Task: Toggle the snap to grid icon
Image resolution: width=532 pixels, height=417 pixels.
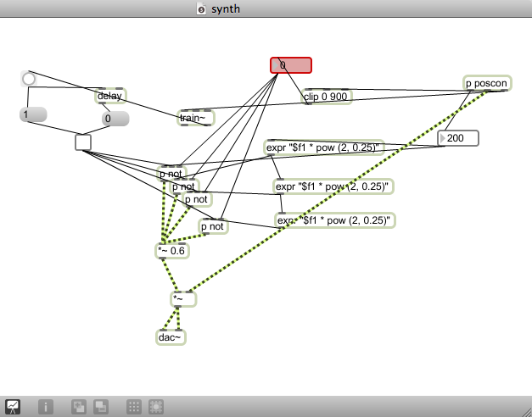Action: (156, 407)
